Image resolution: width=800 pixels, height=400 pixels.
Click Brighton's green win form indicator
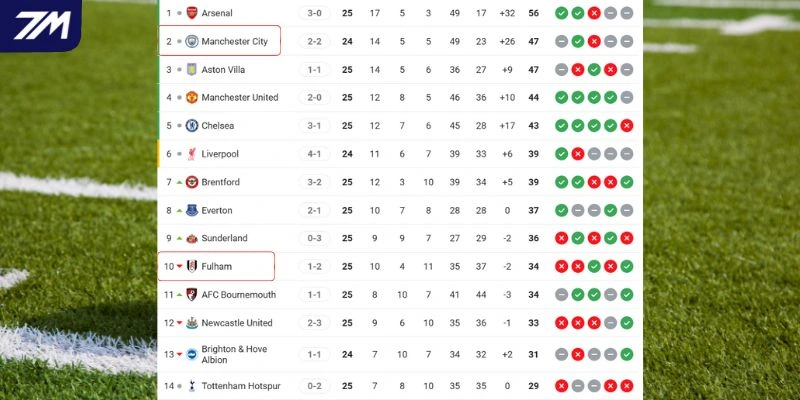pyautogui.click(x=626, y=354)
